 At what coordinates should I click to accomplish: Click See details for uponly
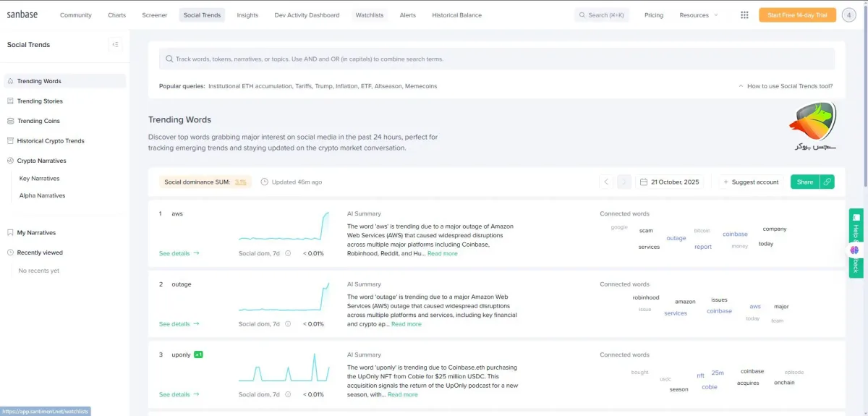pos(179,394)
